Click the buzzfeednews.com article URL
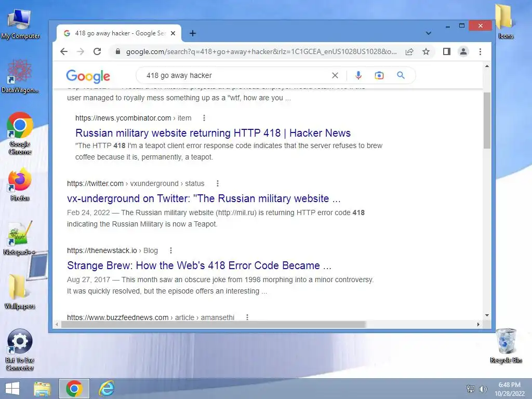 [x=151, y=317]
